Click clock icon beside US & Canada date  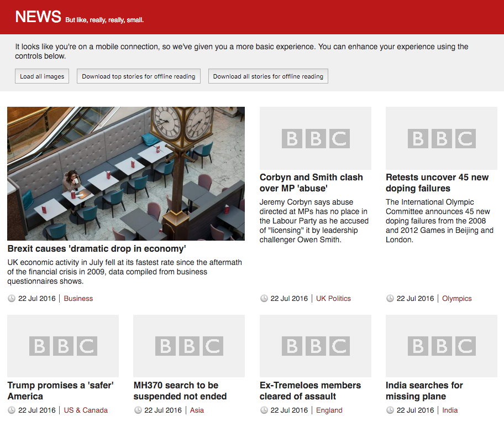(12, 410)
